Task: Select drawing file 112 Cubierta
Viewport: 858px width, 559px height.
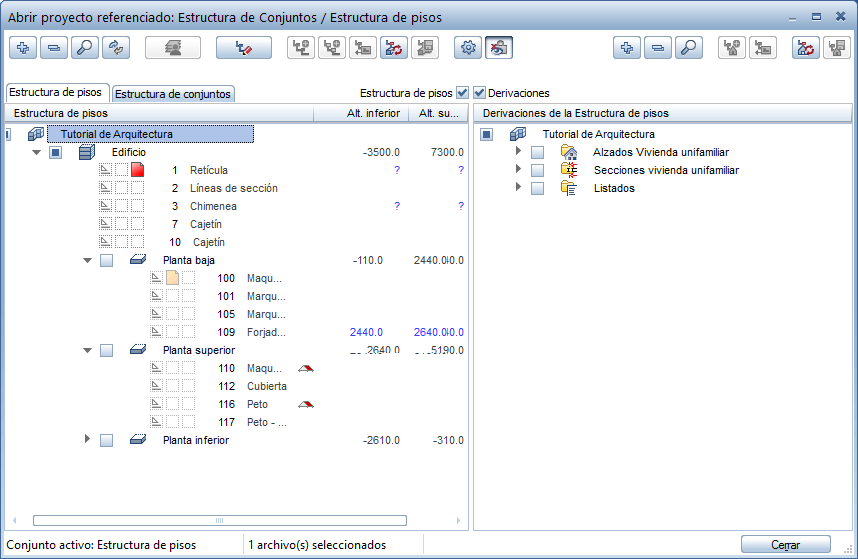Action: 266,386
